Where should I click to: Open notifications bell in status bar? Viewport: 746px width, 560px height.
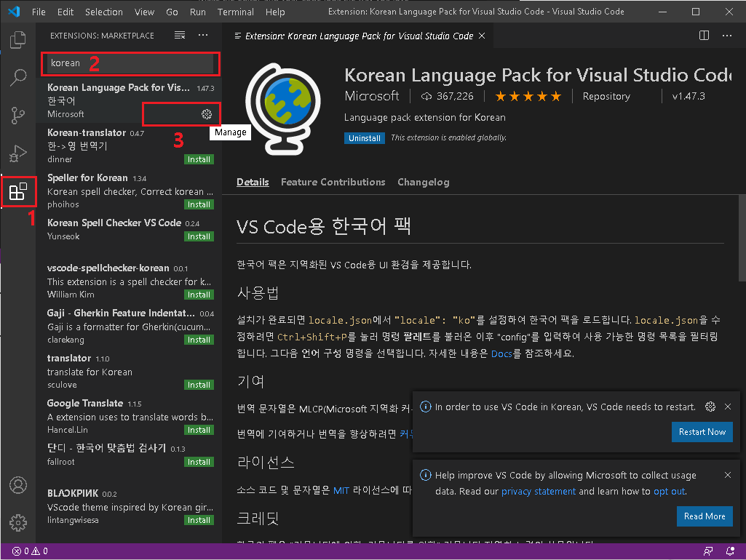[x=730, y=551]
